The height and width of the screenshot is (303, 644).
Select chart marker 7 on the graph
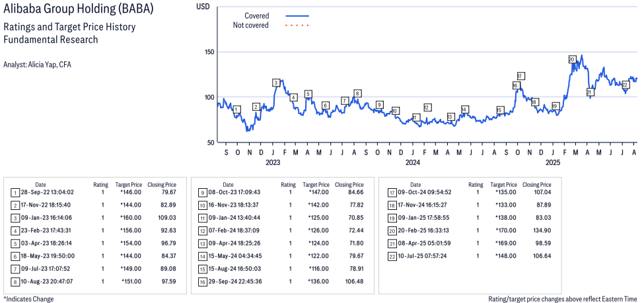click(x=345, y=100)
